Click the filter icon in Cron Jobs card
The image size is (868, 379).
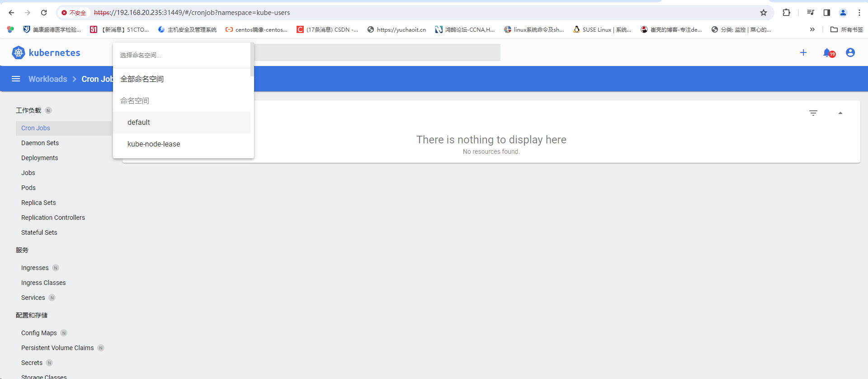[x=813, y=113]
